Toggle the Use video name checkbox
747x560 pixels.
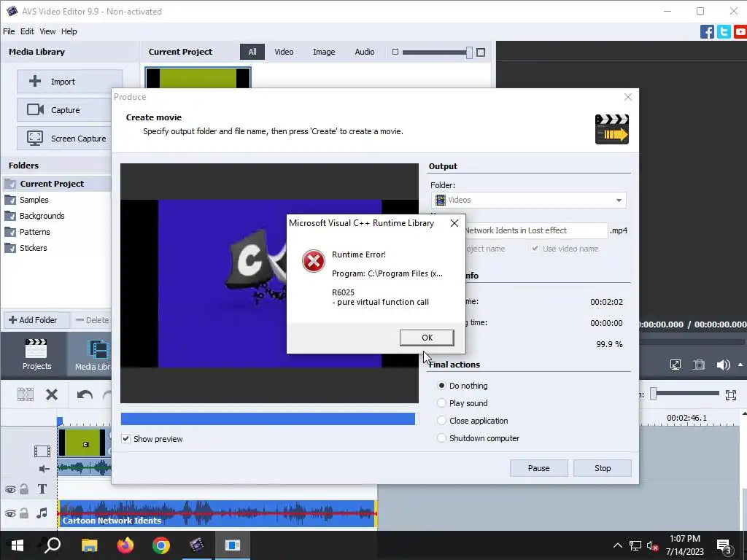pos(535,249)
